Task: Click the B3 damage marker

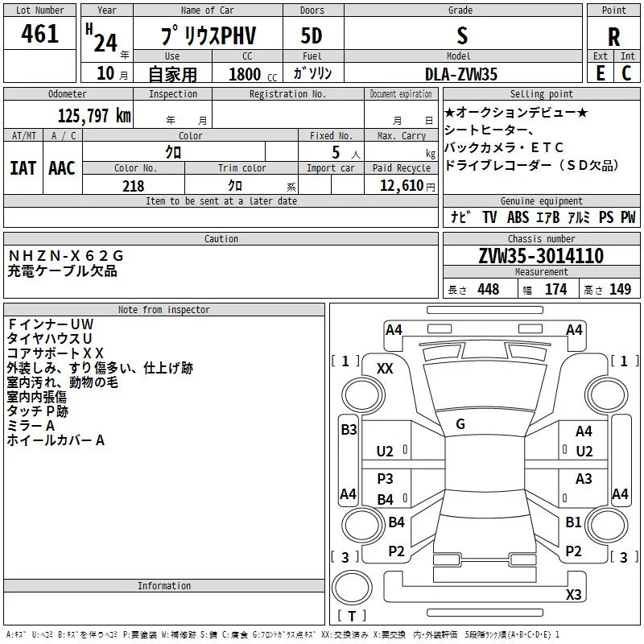Action: click(x=348, y=430)
